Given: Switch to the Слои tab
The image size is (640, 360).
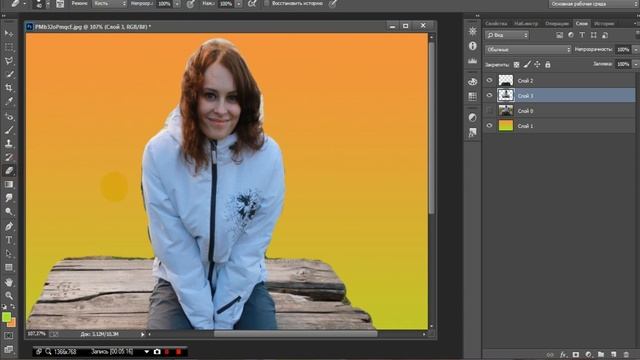Looking at the screenshot, I should click(x=581, y=24).
